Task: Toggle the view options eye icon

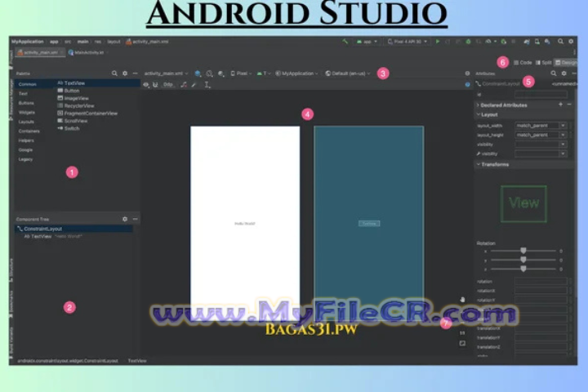Action: pyautogui.click(x=146, y=85)
